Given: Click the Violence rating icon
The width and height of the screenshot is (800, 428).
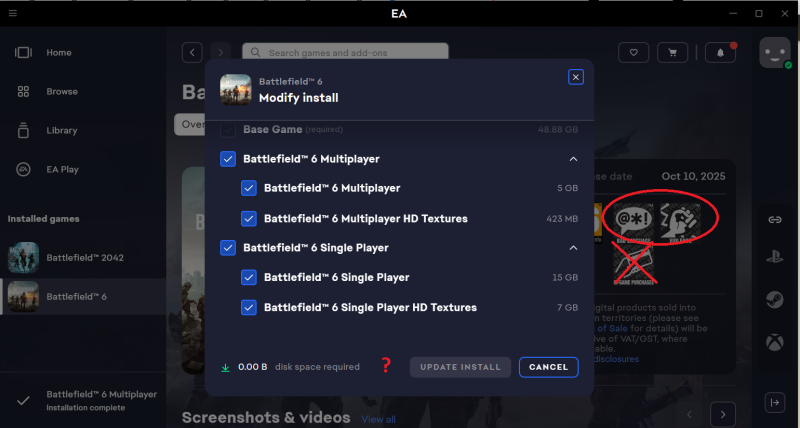Looking at the screenshot, I should click(x=681, y=221).
